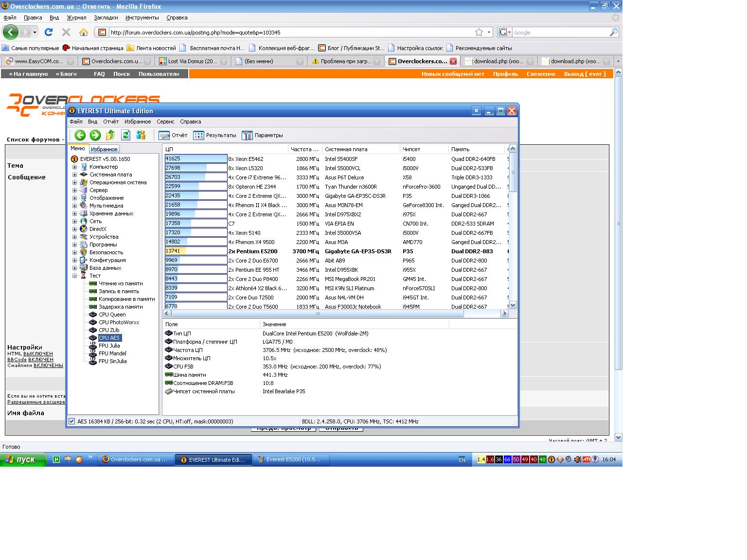The width and height of the screenshot is (747, 560).
Task: Click the EVEREST refresh toolbar icon
Action: [125, 135]
